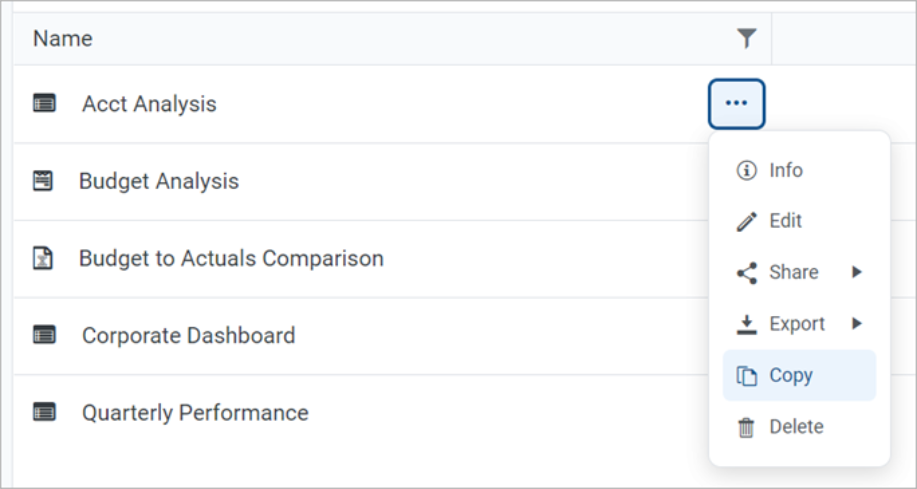Click the Name column header
The width and height of the screenshot is (917, 489).
(63, 39)
